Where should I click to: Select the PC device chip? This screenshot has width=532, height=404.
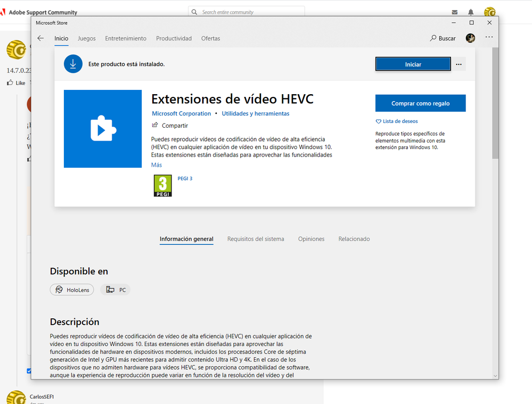pyautogui.click(x=116, y=290)
